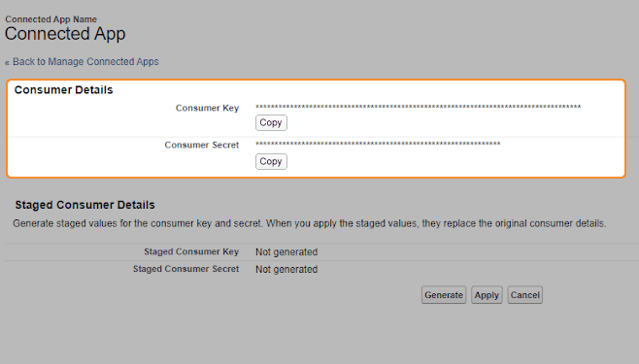639x364 pixels.
Task: Select the Staged Consumer Key label
Action: coord(191,251)
